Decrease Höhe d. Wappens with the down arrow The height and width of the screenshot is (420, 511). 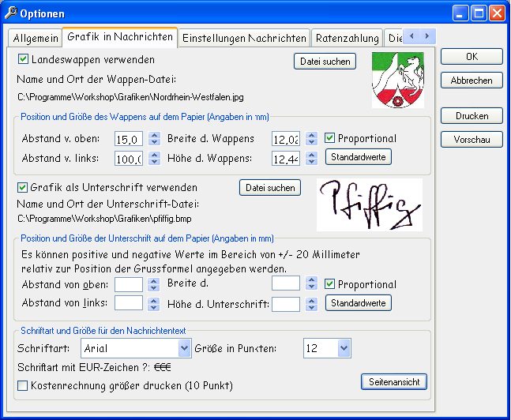pyautogui.click(x=312, y=163)
